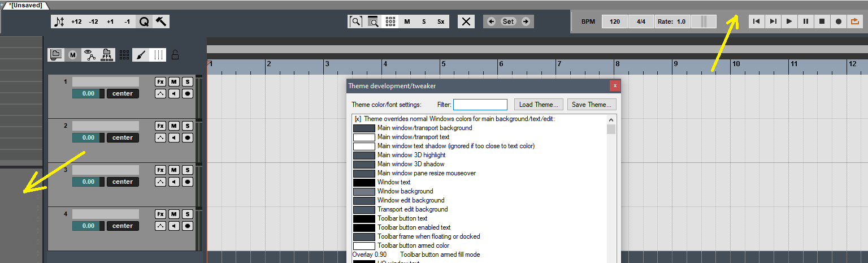Mute track 1
This screenshot has height=263, width=868.
(x=174, y=82)
